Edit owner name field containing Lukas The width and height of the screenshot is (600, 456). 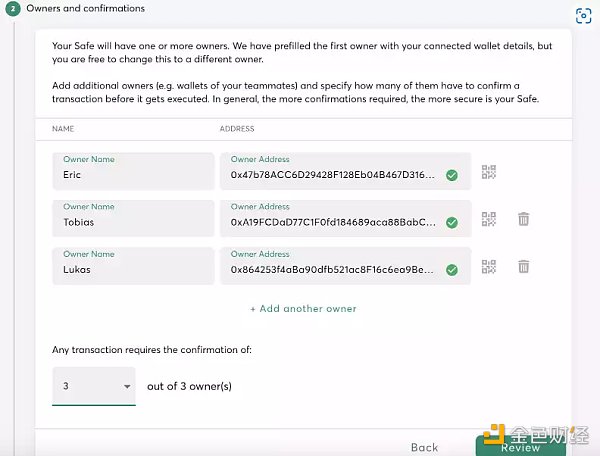(x=133, y=266)
